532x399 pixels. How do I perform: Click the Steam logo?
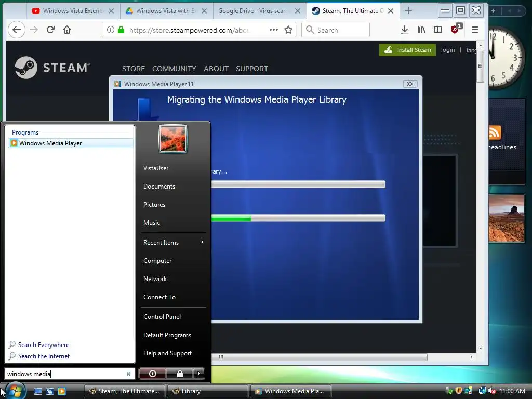[52, 67]
